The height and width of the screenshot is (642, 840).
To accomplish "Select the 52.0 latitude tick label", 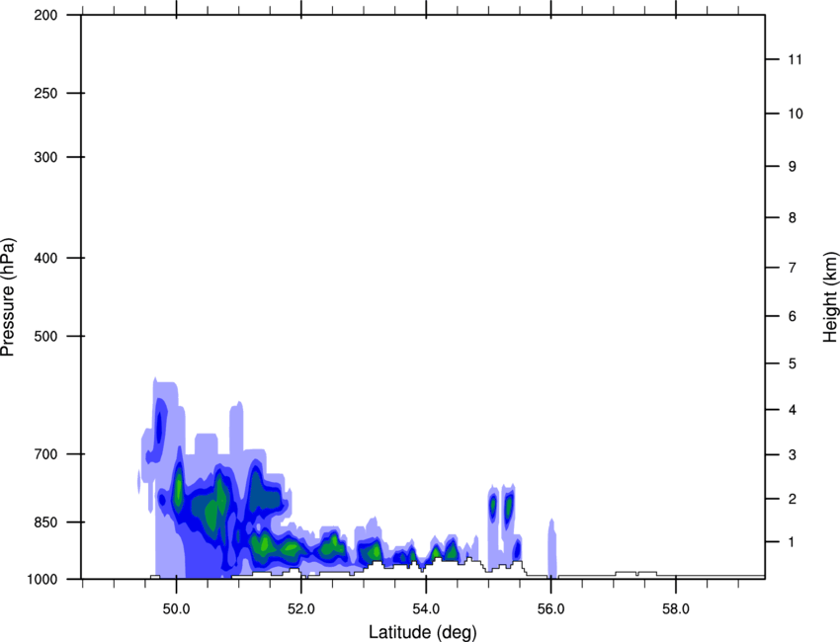I will (301, 607).
